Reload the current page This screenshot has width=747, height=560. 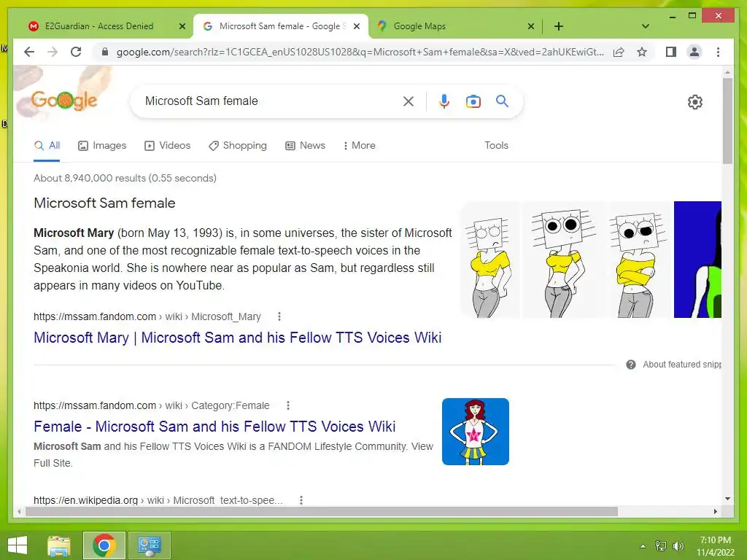76,52
